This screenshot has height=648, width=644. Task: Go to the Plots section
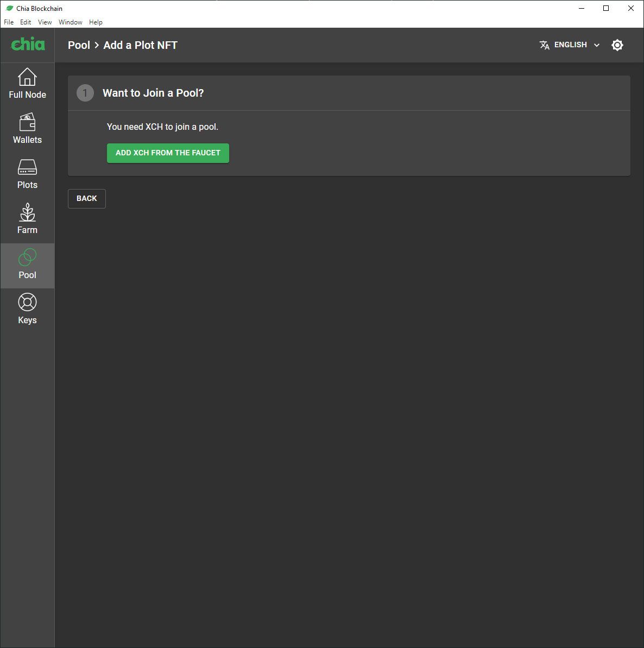[27, 174]
